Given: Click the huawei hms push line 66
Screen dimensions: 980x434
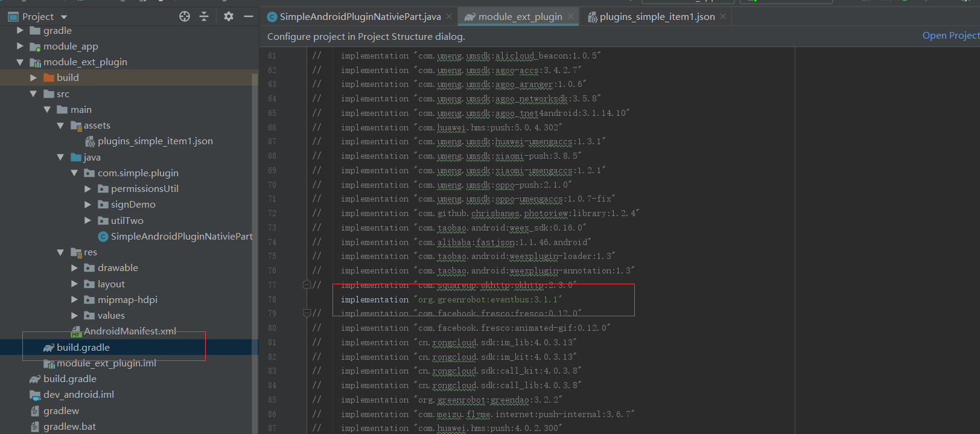Looking at the screenshot, I should pos(451,127).
